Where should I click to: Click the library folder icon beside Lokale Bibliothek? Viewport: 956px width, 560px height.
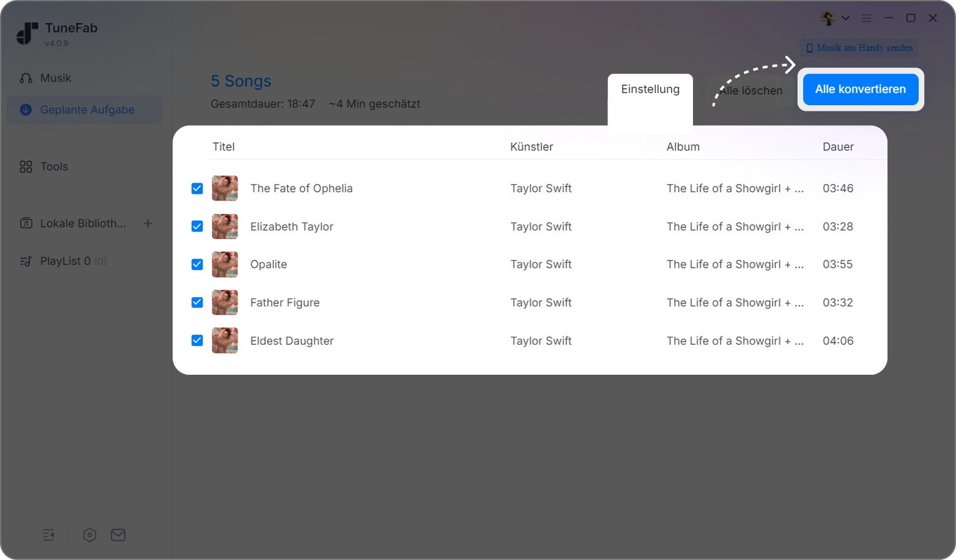pyautogui.click(x=26, y=224)
